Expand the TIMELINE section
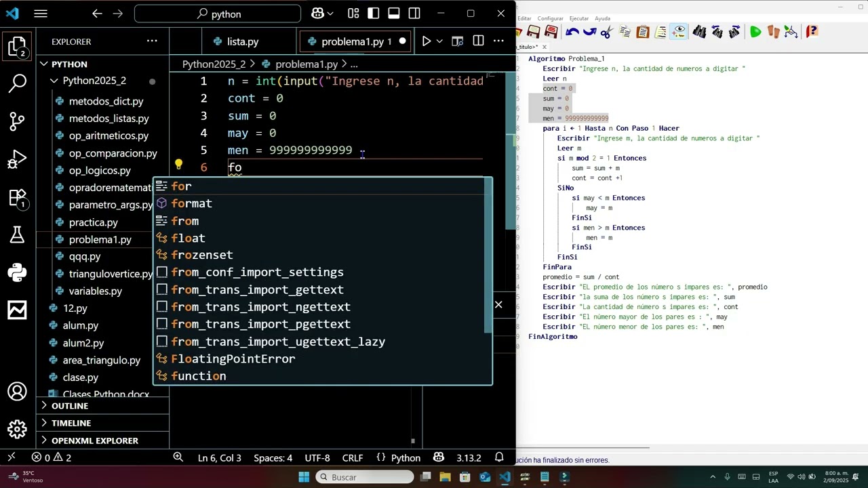This screenshot has height=488, width=868. tap(103, 423)
